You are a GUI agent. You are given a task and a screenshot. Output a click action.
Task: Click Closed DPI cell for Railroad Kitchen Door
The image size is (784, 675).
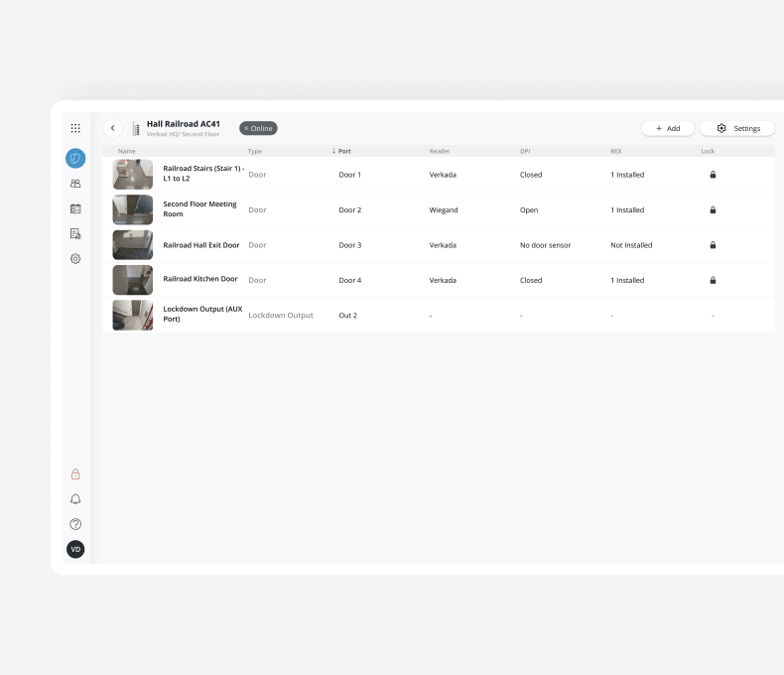click(x=531, y=280)
